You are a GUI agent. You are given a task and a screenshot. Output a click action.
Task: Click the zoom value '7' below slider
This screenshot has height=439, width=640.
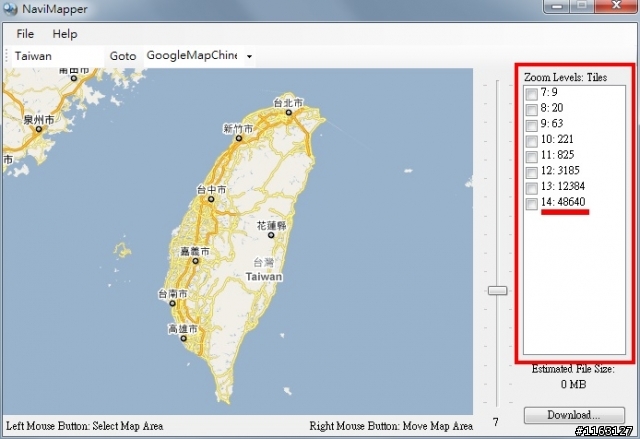496,422
